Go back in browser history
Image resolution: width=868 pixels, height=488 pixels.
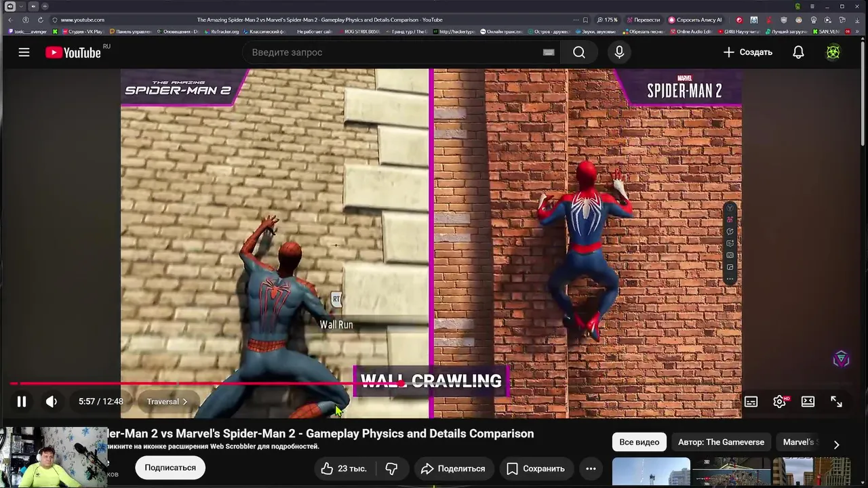(12, 20)
